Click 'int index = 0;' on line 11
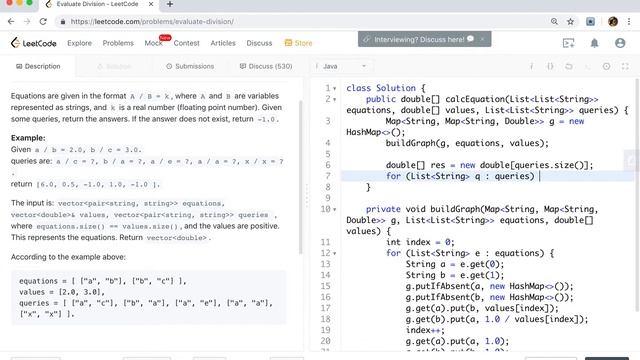 420,242
